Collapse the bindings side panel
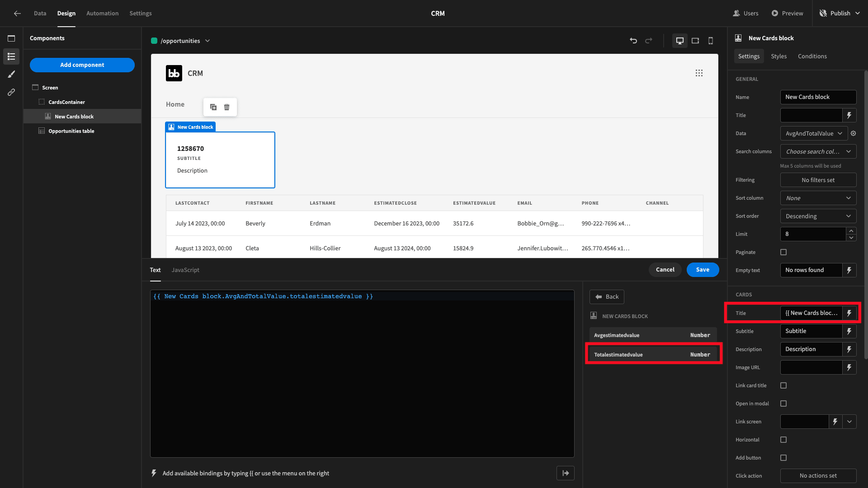The image size is (868, 488). point(566,473)
